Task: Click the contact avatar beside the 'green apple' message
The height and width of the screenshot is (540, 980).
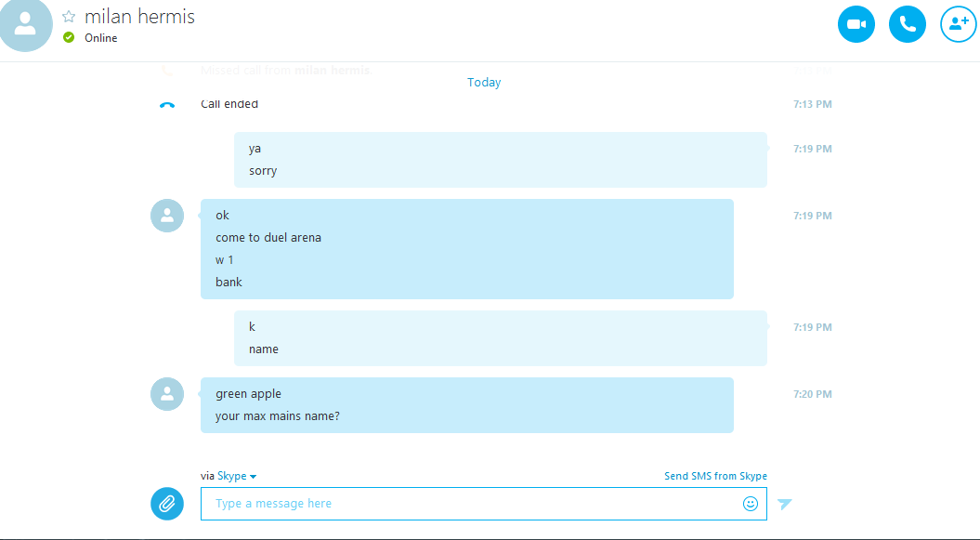Action: click(167, 394)
